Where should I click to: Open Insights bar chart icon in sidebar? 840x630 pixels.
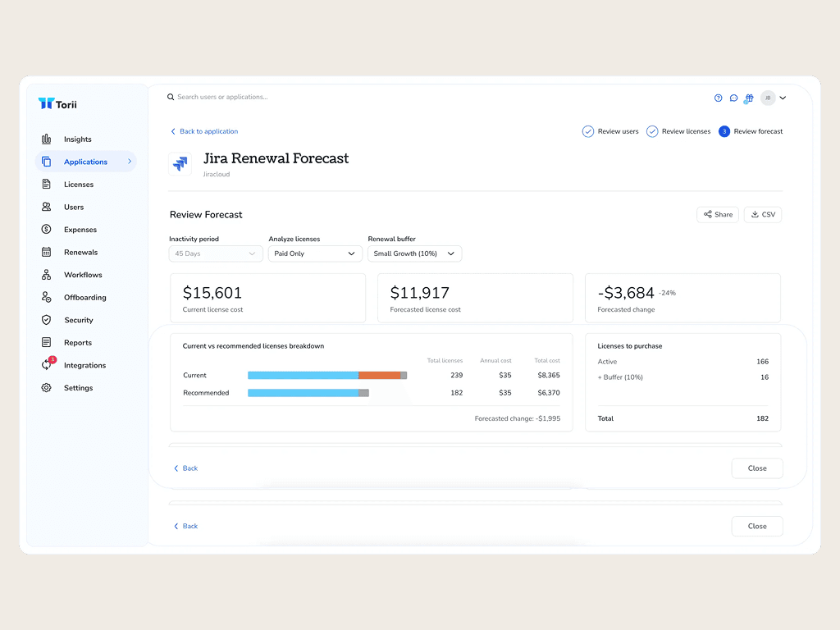pyautogui.click(x=47, y=139)
